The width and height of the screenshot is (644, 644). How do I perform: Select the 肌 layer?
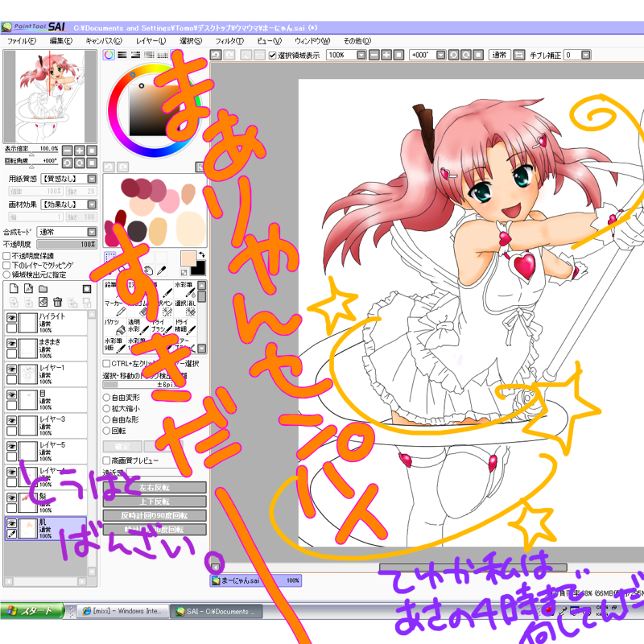point(46,528)
